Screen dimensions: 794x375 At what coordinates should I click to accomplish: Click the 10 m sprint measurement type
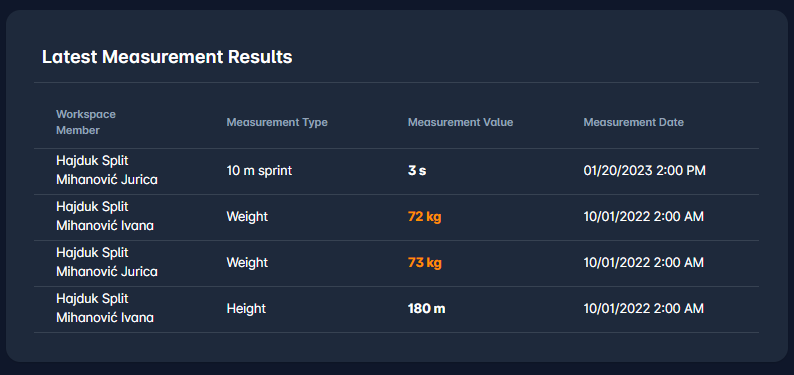pos(259,171)
